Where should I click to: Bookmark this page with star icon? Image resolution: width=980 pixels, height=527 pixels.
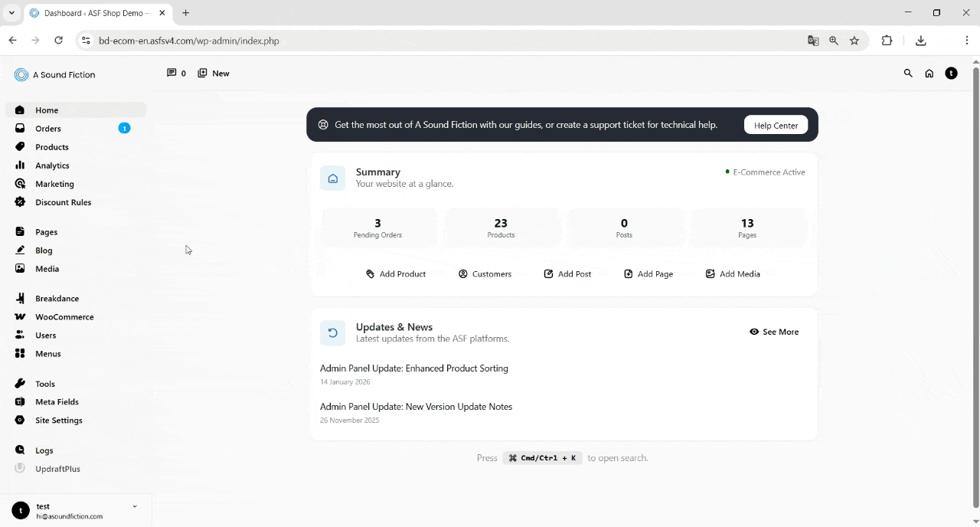[x=854, y=41]
